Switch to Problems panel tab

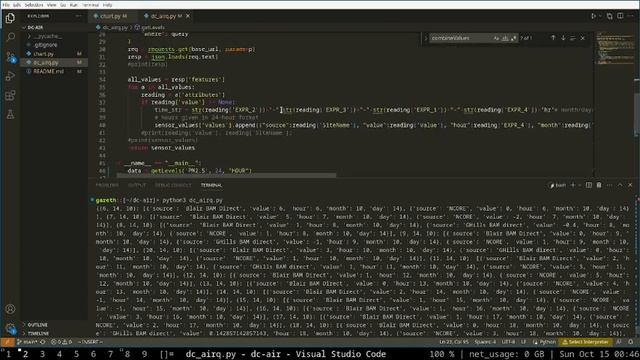(107, 185)
